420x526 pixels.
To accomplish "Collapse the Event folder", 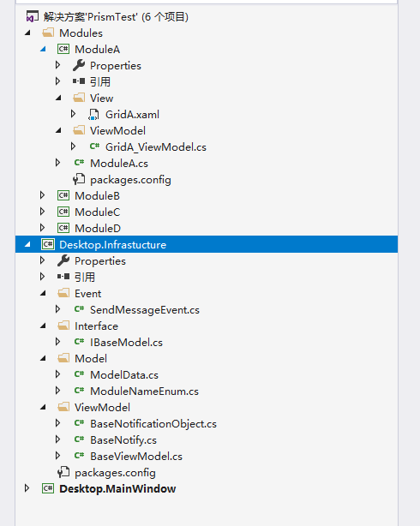I will [43, 294].
